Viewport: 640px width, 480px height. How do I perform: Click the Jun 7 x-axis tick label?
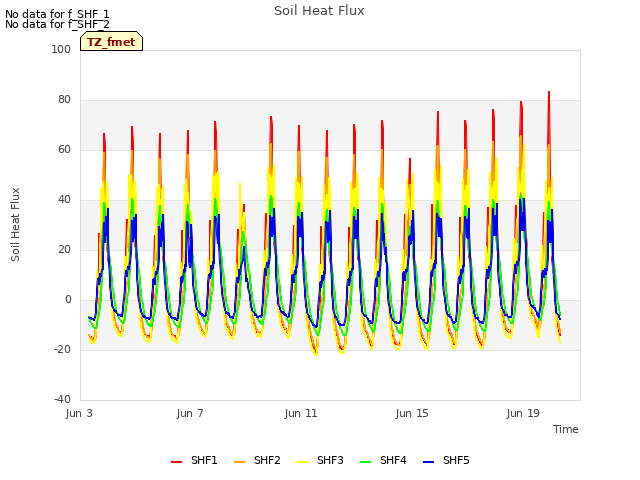click(190, 413)
